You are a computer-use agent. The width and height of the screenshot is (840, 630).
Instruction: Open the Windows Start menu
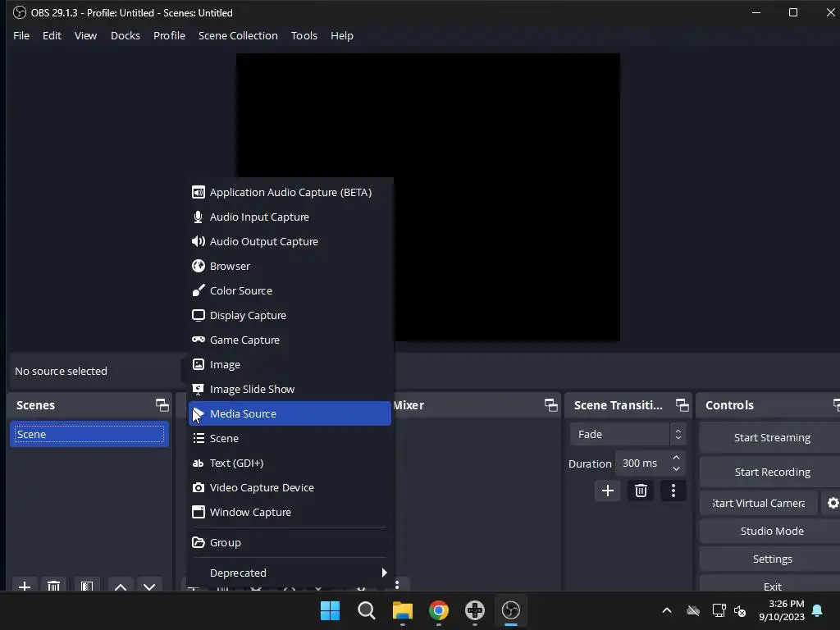(x=330, y=610)
